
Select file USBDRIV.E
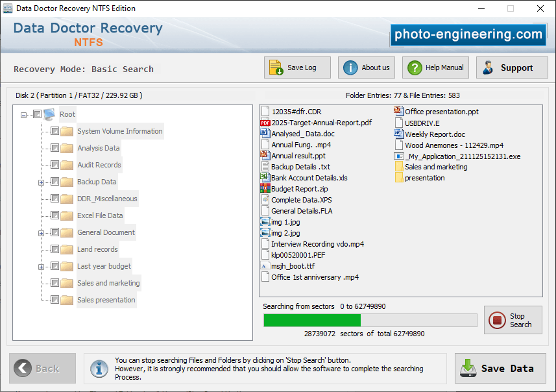pyautogui.click(x=422, y=123)
